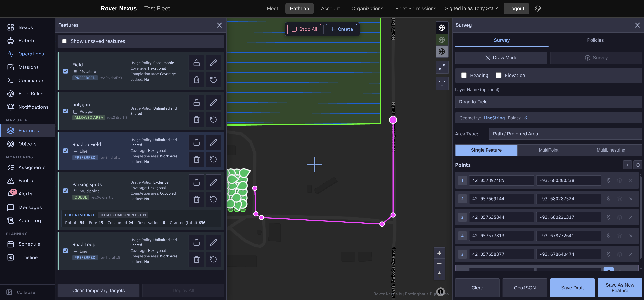
Task: Edit the Parking spots feature
Action: click(213, 182)
